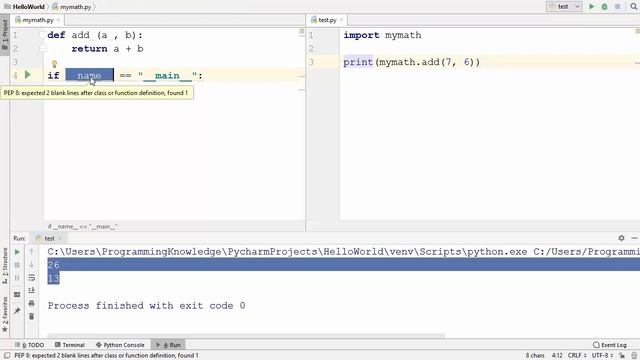The width and height of the screenshot is (640, 360).
Task: Run the test configuration from top toolbar
Action: [x=591, y=7]
